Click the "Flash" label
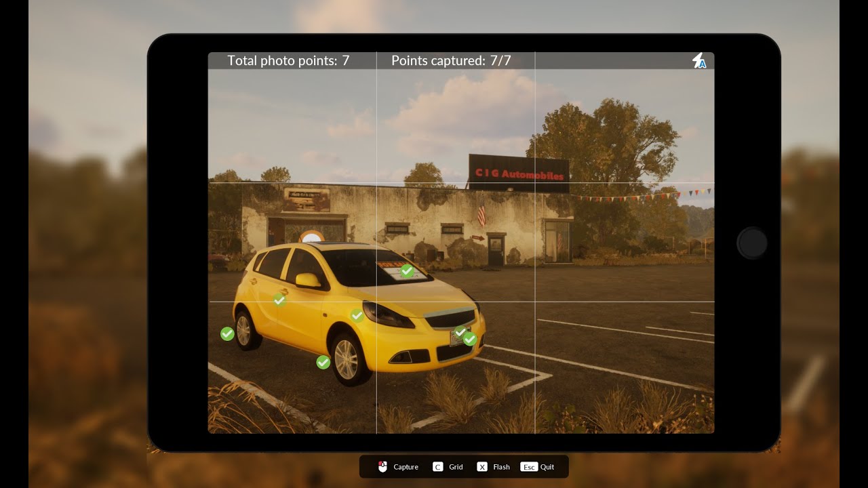This screenshot has width=868, height=488. pos(501,467)
